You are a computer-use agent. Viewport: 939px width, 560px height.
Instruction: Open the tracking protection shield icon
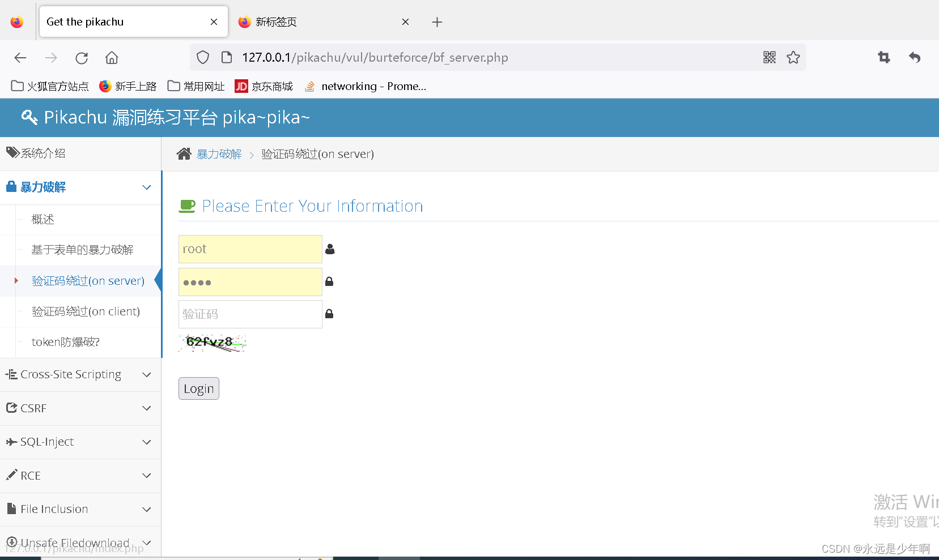point(203,57)
